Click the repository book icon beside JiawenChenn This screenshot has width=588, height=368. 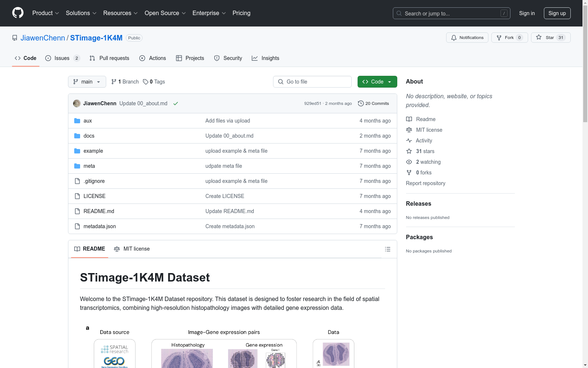15,38
